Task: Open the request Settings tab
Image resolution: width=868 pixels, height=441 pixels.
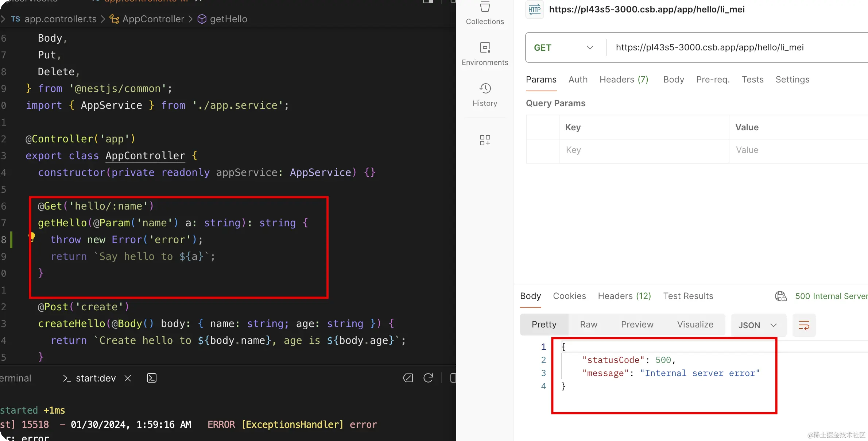Action: click(793, 80)
